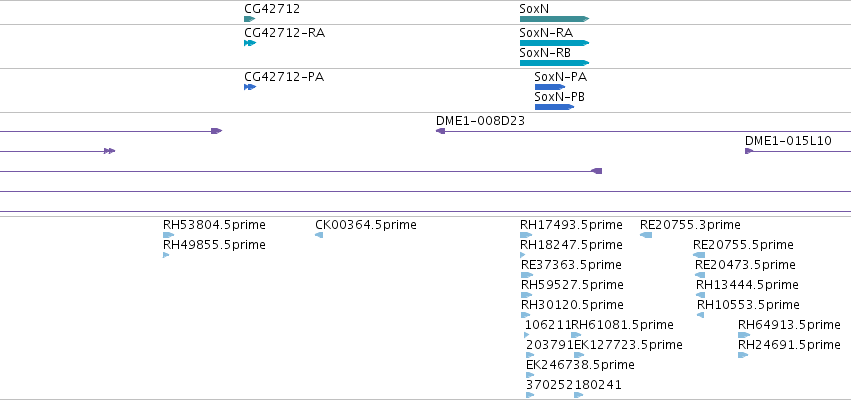Click the SoxN-PB protein feature
Image resolution: width=851 pixels, height=400 pixels.
pyautogui.click(x=554, y=107)
